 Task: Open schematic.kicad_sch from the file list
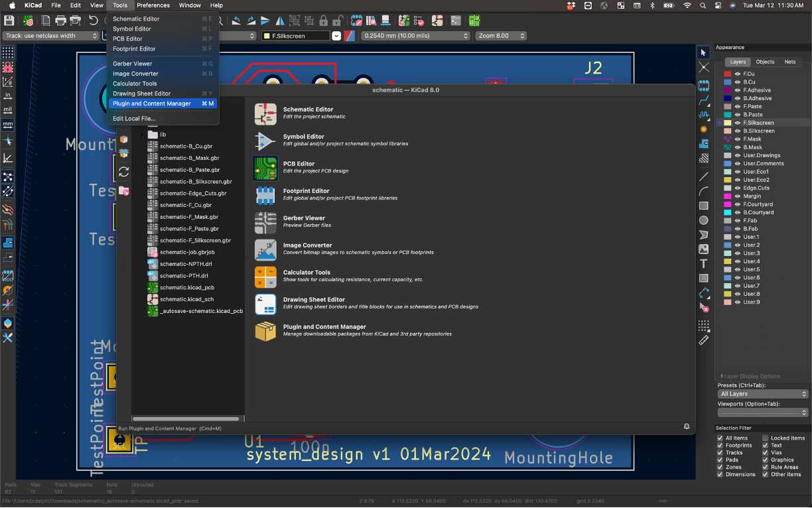click(186, 299)
